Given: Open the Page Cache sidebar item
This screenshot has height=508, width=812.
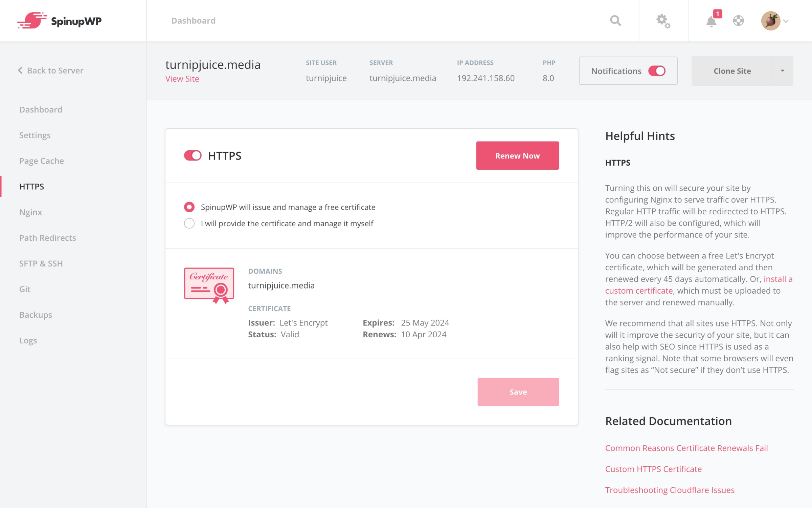Looking at the screenshot, I should coord(42,161).
